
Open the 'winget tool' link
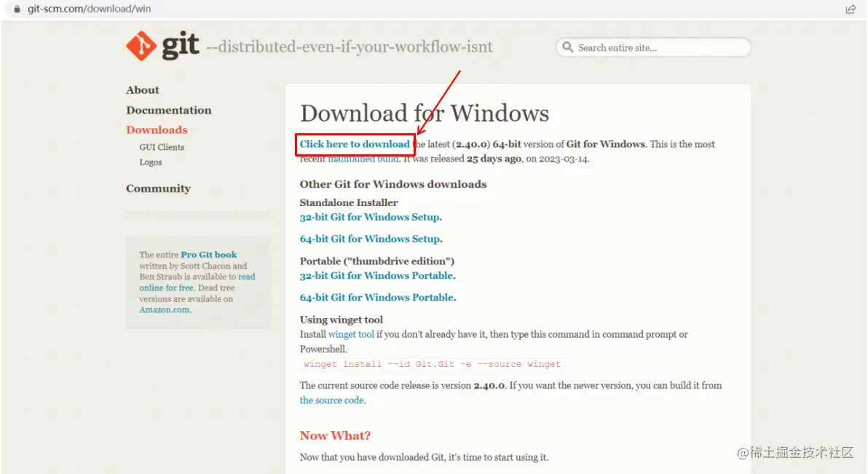tap(351, 334)
